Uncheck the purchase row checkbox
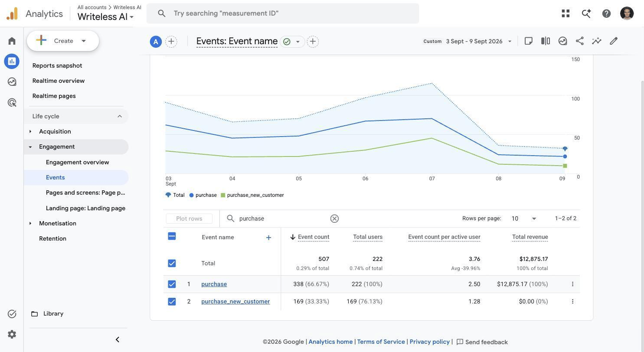Screen dimensions: 644x352 coord(172,284)
